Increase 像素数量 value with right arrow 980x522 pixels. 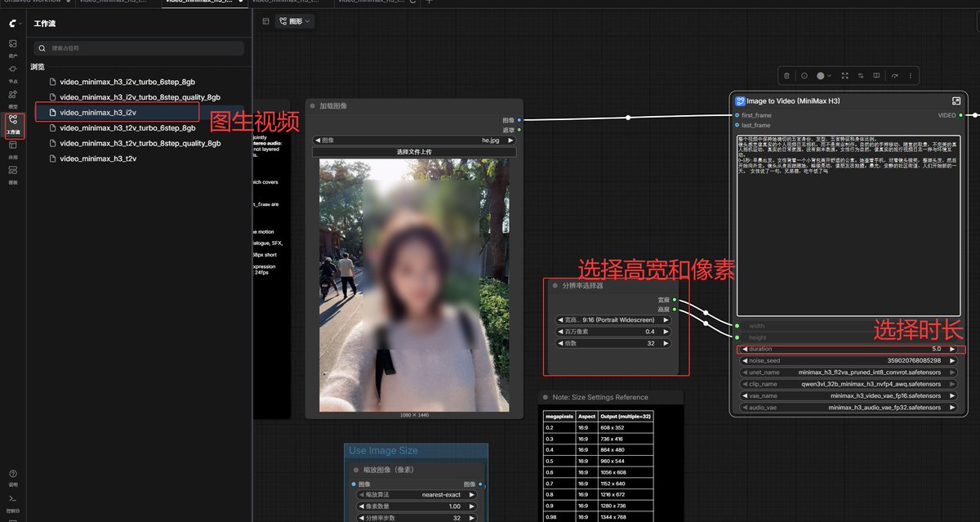[x=471, y=506]
